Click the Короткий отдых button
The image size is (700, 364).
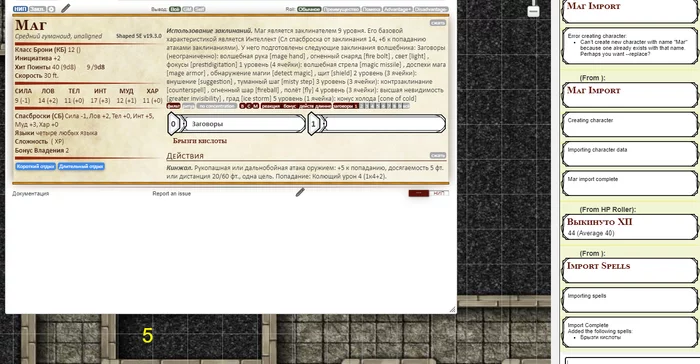(x=36, y=166)
